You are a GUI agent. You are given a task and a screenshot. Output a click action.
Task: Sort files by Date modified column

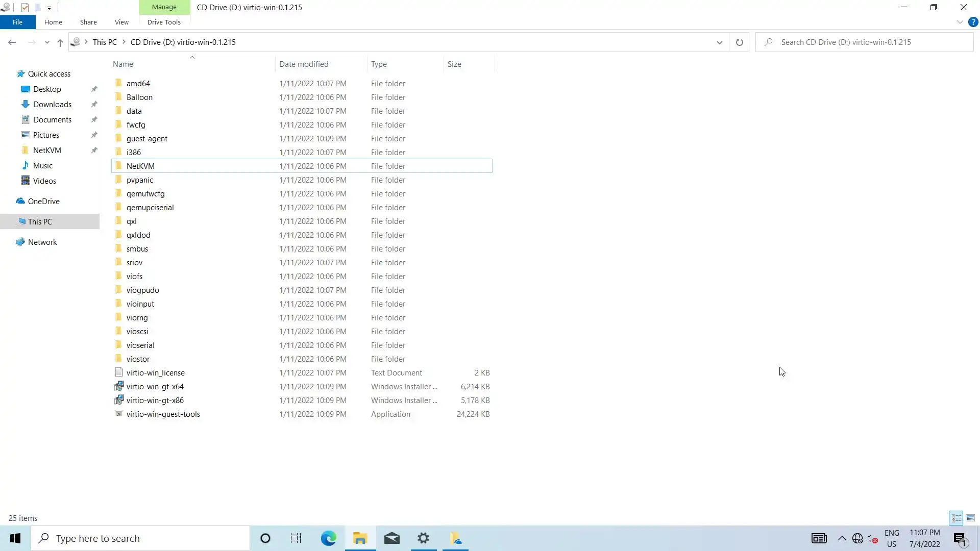pos(304,64)
